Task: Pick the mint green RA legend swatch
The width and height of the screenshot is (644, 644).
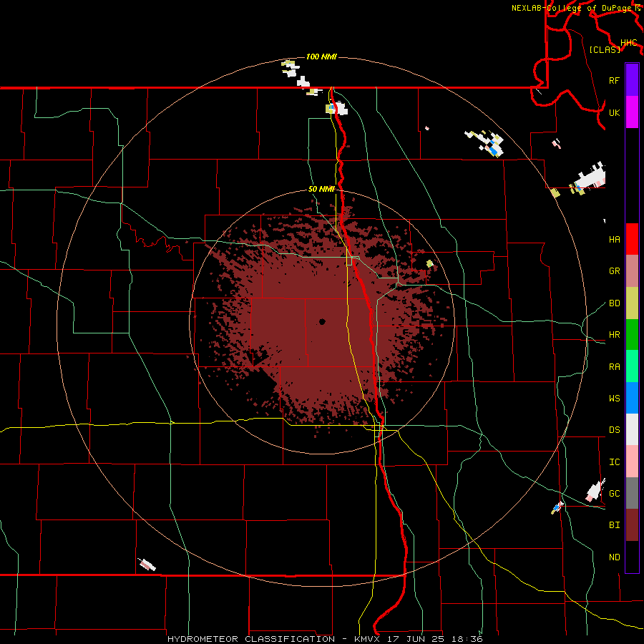Action: pos(632,366)
